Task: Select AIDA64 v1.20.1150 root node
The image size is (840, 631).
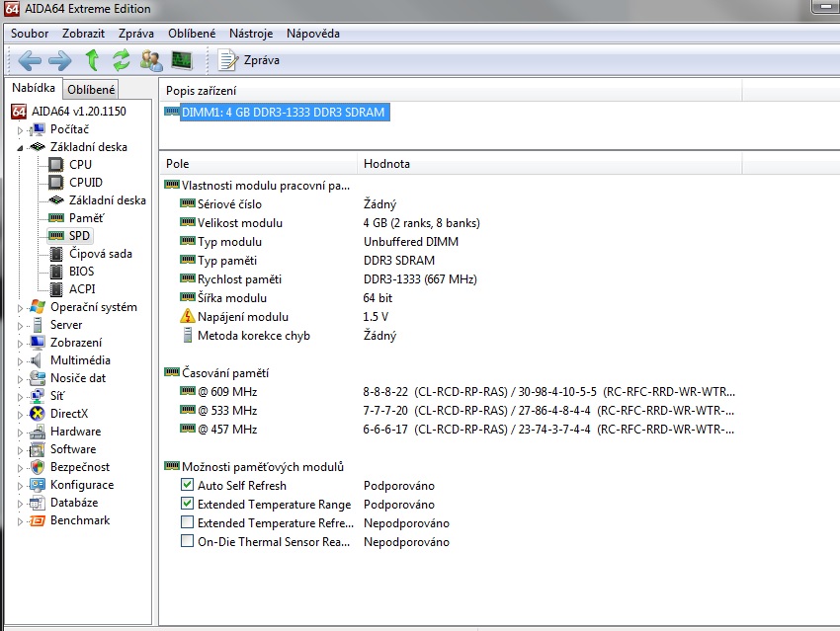Action: click(x=68, y=112)
